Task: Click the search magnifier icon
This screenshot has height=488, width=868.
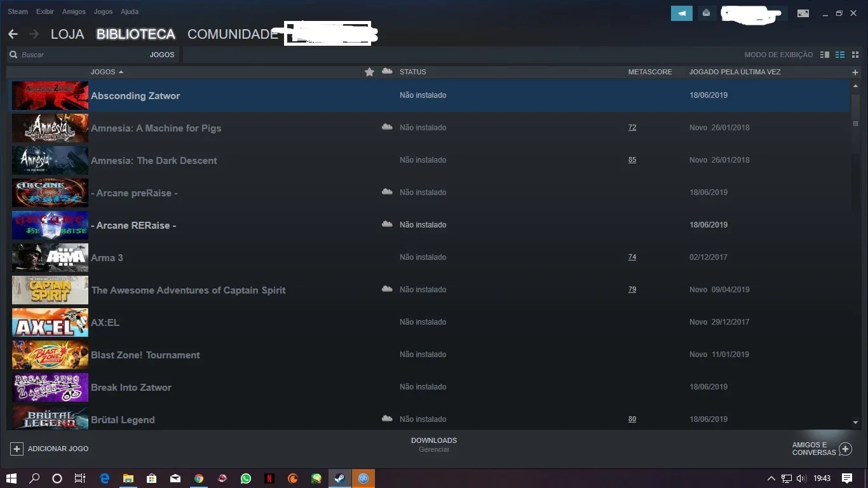Action: pos(13,55)
